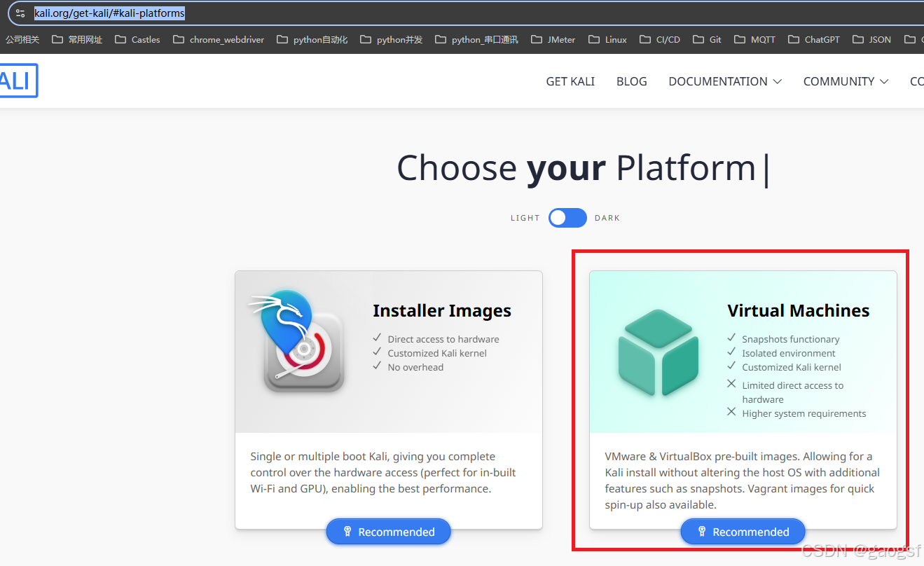The image size is (924, 566).
Task: Expand the COMMUNITY dropdown menu
Action: pos(846,81)
